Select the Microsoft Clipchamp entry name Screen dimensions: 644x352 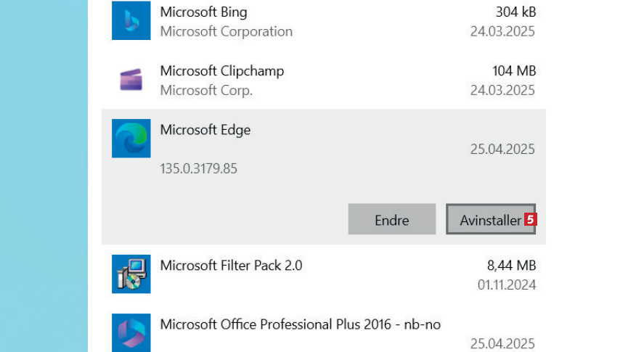click(221, 71)
